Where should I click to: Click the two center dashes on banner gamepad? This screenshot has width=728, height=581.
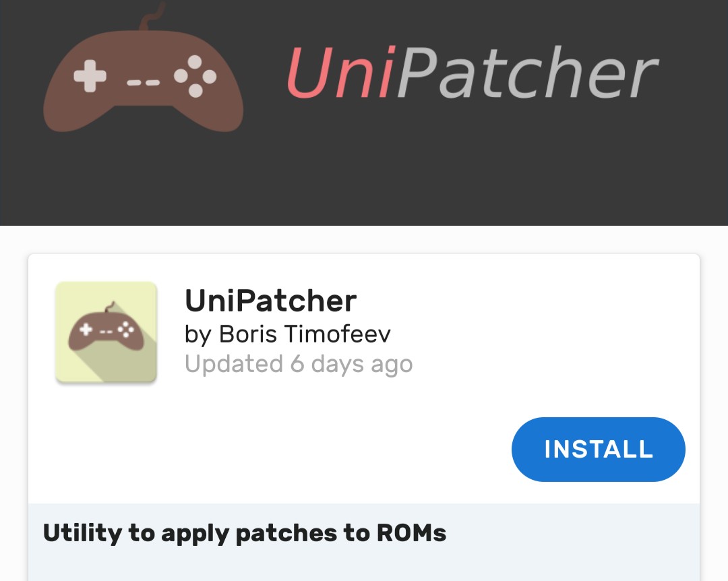pyautogui.click(x=143, y=83)
